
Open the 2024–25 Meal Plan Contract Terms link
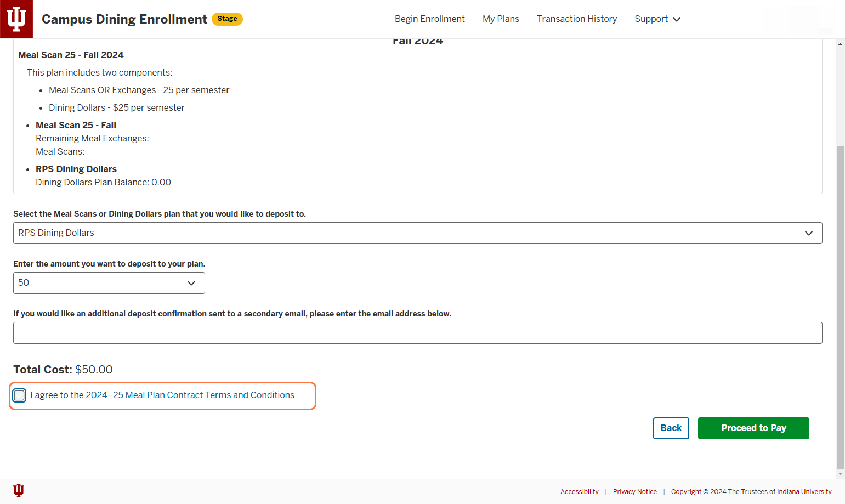(x=190, y=395)
